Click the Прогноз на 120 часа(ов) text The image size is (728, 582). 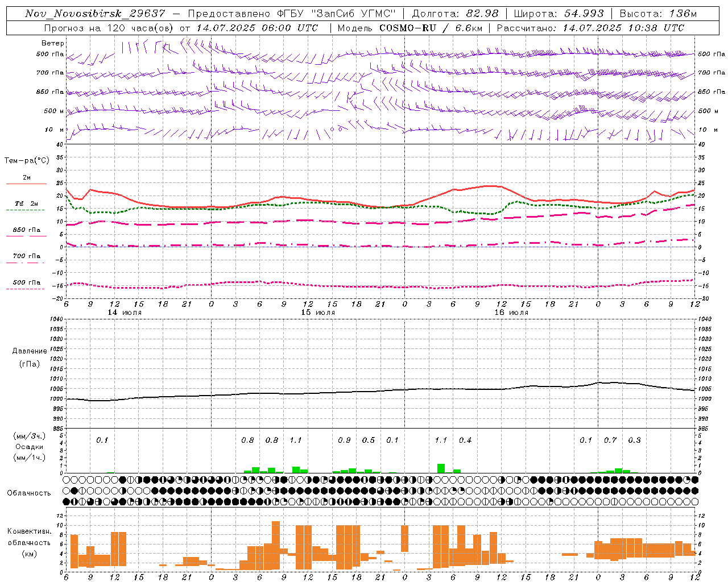110,28
